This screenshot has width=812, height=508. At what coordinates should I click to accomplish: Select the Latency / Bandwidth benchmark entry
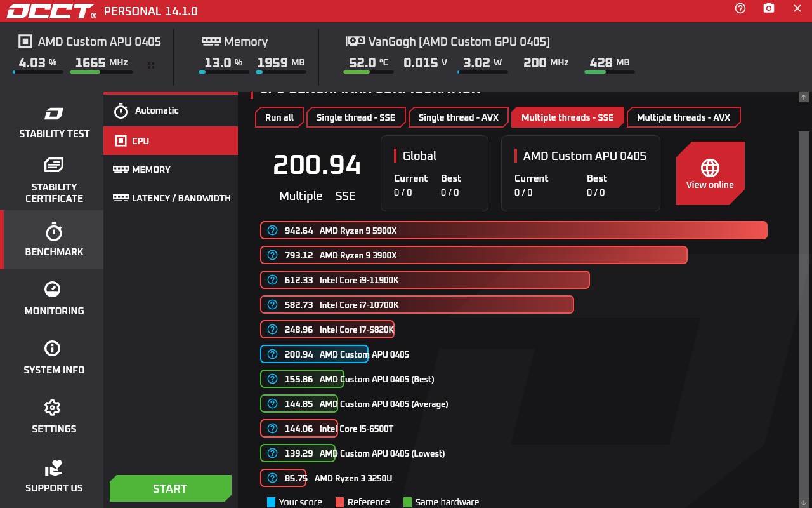[x=171, y=198]
